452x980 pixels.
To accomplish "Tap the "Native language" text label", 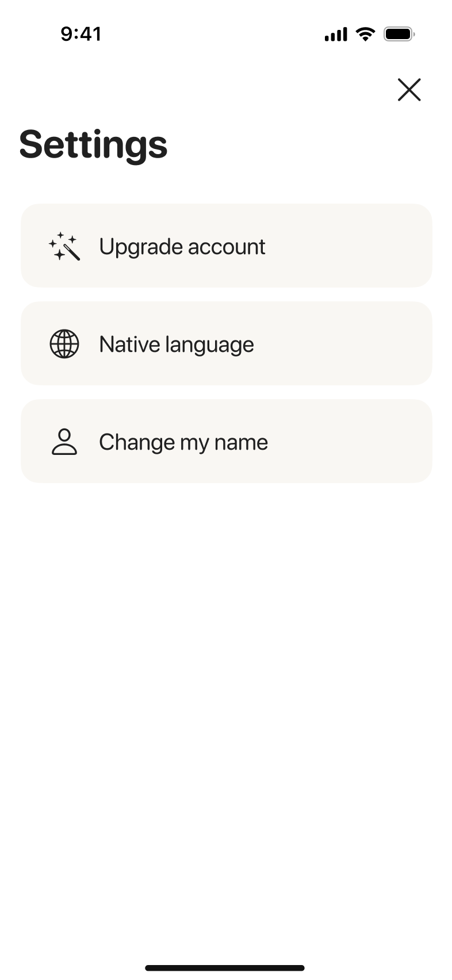I will coord(176,344).
